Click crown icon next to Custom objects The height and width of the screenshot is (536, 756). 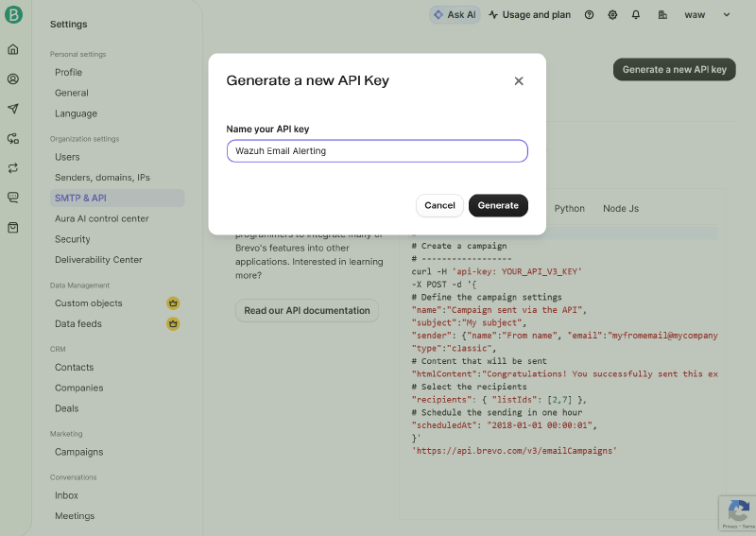[173, 303]
